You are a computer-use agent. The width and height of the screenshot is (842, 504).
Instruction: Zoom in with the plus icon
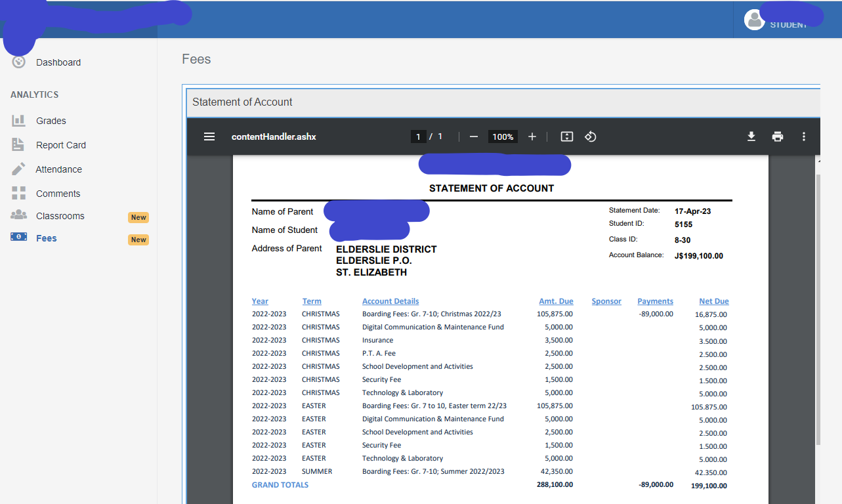[x=532, y=136]
